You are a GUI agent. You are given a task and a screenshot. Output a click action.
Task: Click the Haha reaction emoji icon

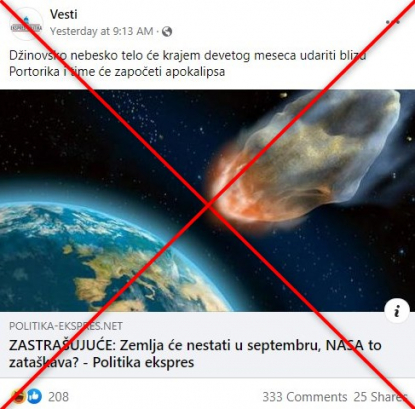[x=19, y=396]
